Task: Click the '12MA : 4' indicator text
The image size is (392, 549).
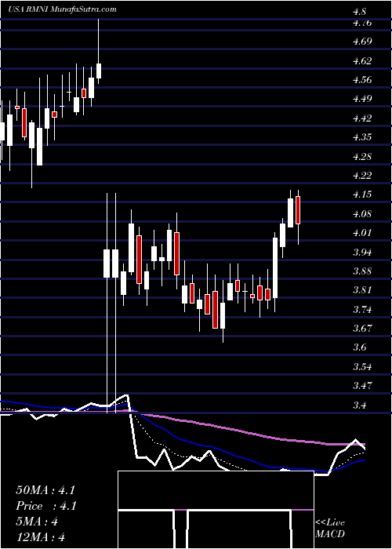Action: click(41, 537)
